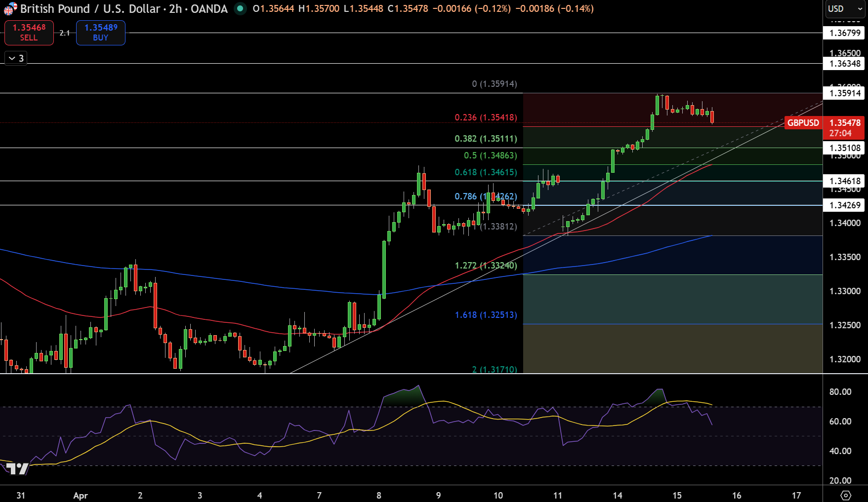Click the GBPUSD price label tag
Viewport: 868px width, 502px height.
click(803, 123)
